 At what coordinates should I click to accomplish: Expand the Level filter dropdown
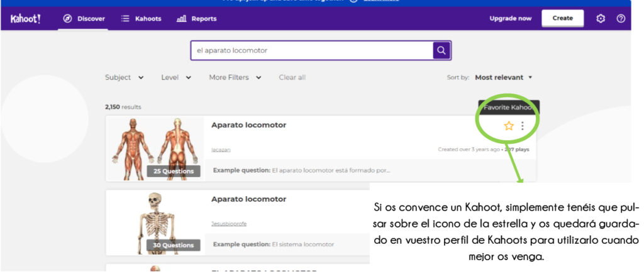point(176,77)
